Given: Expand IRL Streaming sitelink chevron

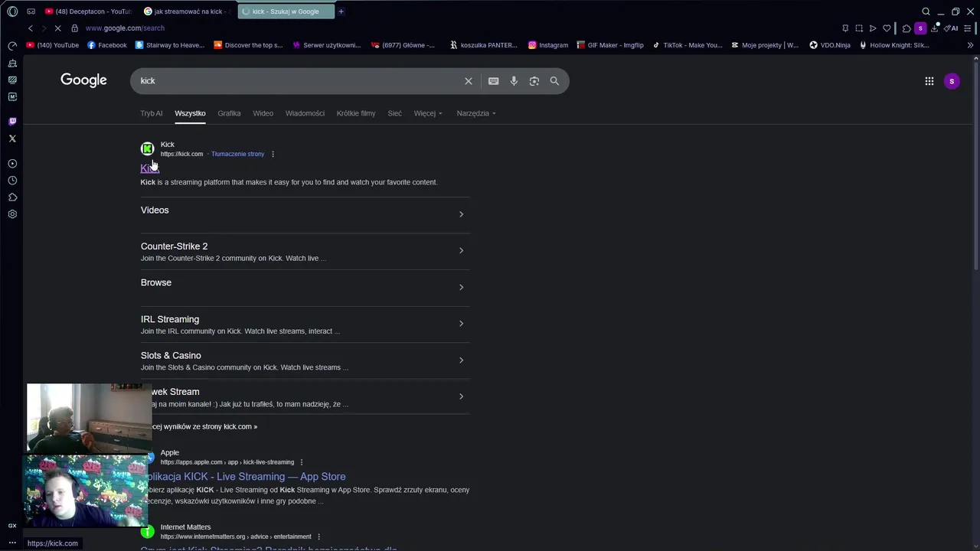Looking at the screenshot, I should click(x=461, y=324).
